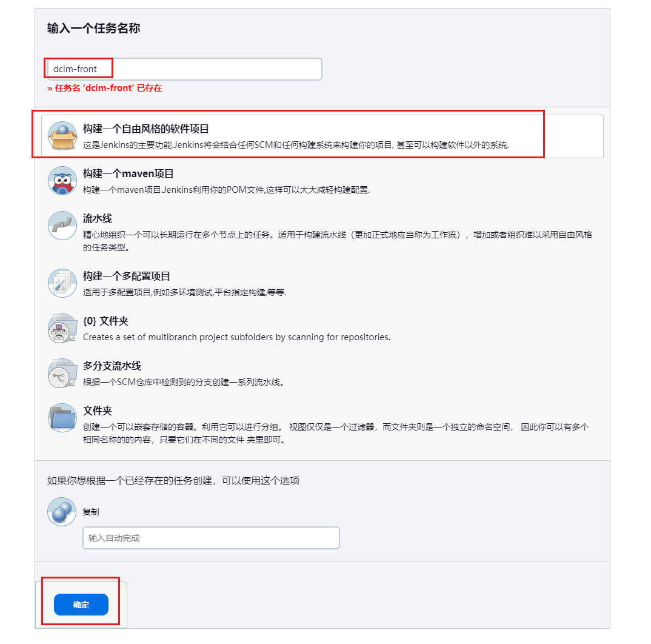The height and width of the screenshot is (644, 651).
Task: Select 构建一个maven项目 title
Action: click(x=129, y=173)
